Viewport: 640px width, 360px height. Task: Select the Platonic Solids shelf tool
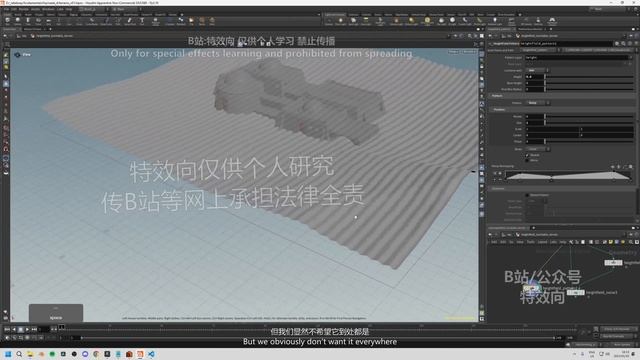tap(156, 21)
